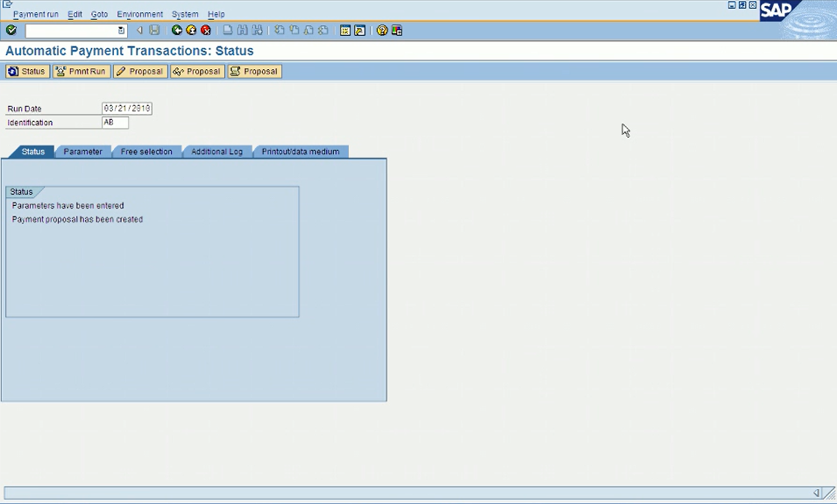
Task: Open the System menu
Action: click(x=185, y=14)
